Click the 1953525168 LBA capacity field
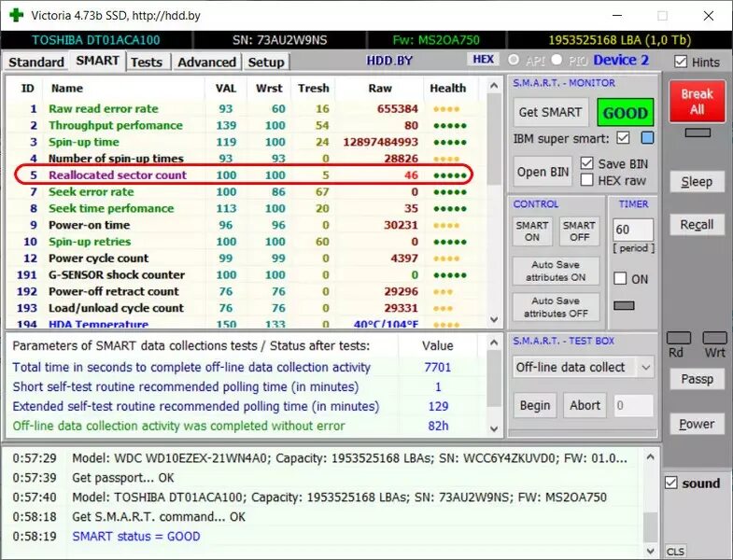This screenshot has width=733, height=560. [619, 40]
